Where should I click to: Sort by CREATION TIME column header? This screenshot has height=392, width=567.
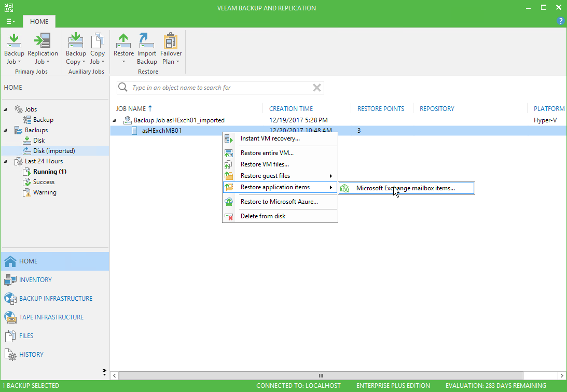pyautogui.click(x=291, y=109)
